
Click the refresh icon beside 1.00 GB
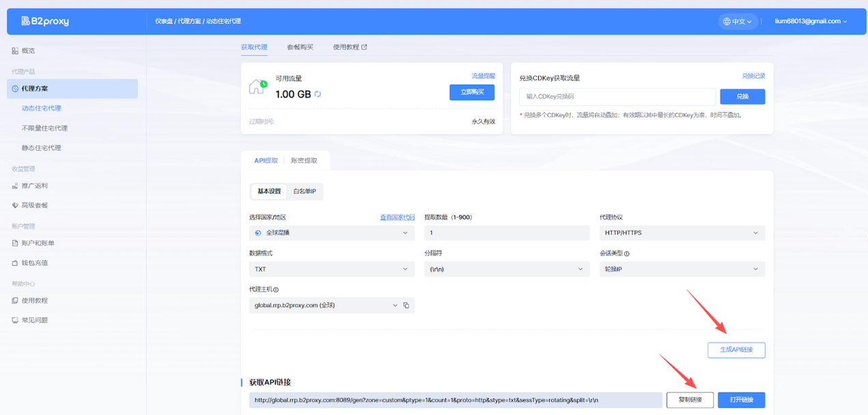(x=318, y=94)
